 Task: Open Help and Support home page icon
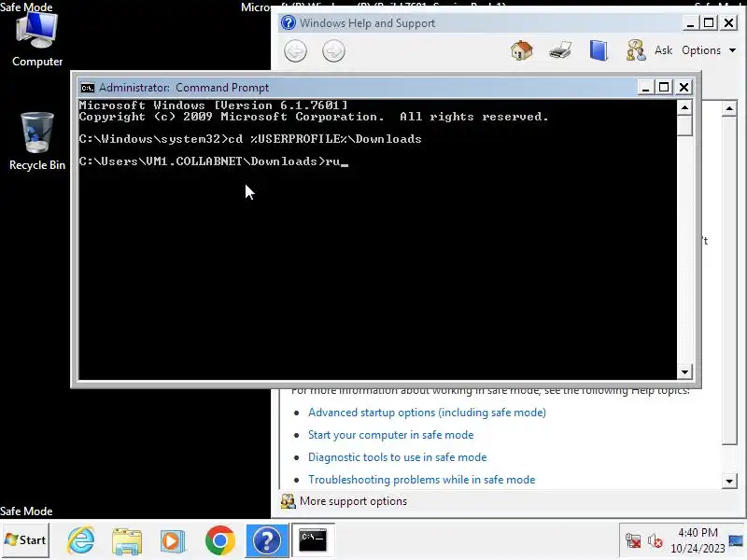[x=522, y=50]
